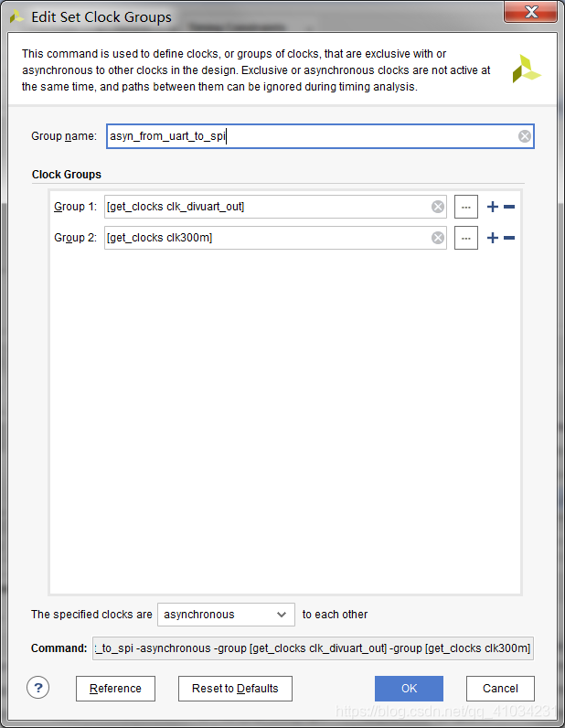Image resolution: width=565 pixels, height=728 pixels.
Task: Clear the Group 1 clocks entry
Action: tap(438, 207)
